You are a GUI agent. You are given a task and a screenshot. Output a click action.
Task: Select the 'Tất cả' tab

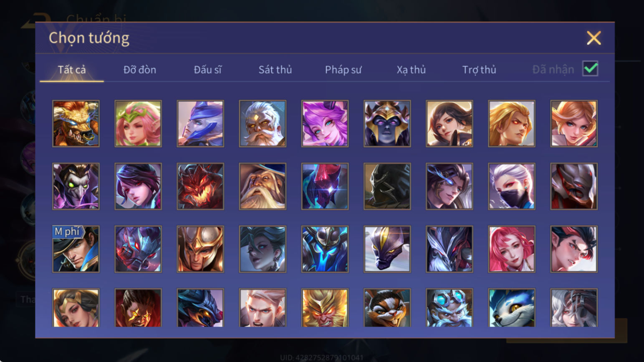pyautogui.click(x=72, y=70)
